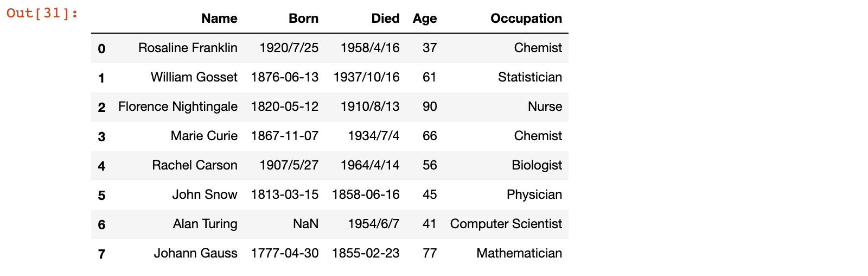Screen dimensions: 868x276
Task: Click the NaN value in Born column
Action: point(305,224)
